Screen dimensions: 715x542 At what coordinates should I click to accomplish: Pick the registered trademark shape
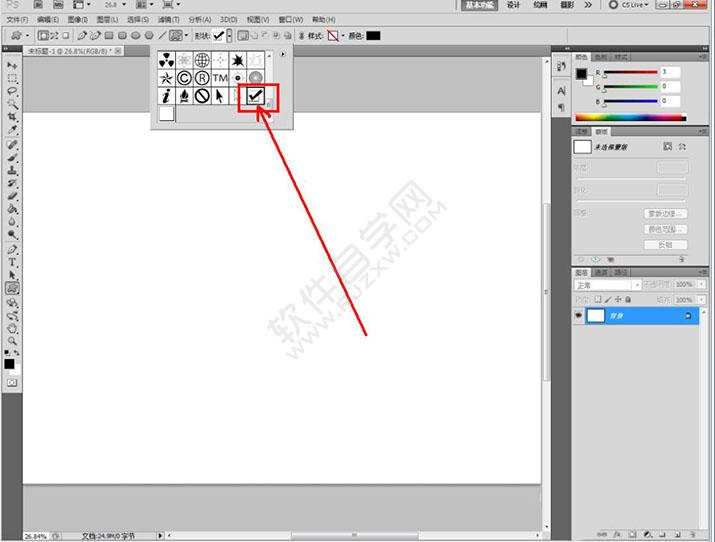(202, 78)
